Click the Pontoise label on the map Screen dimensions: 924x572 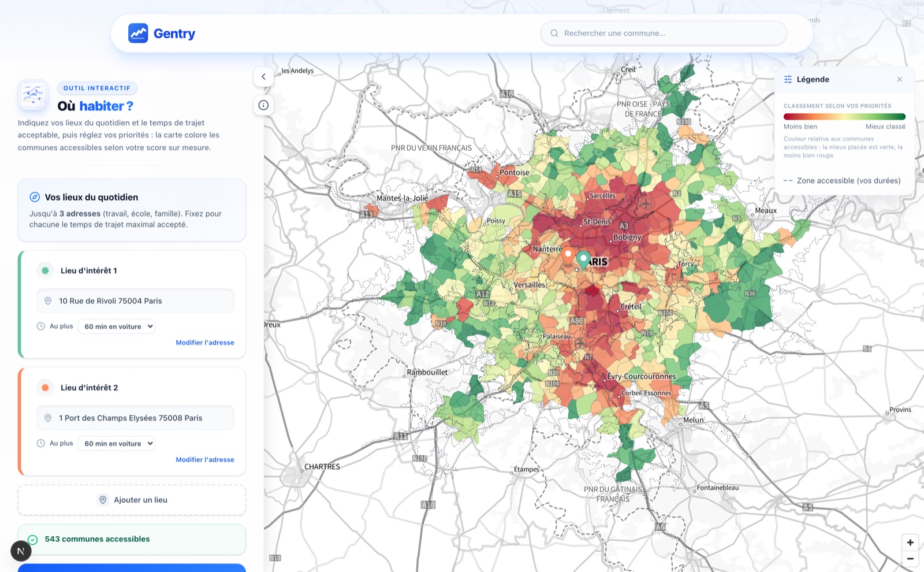(x=514, y=173)
